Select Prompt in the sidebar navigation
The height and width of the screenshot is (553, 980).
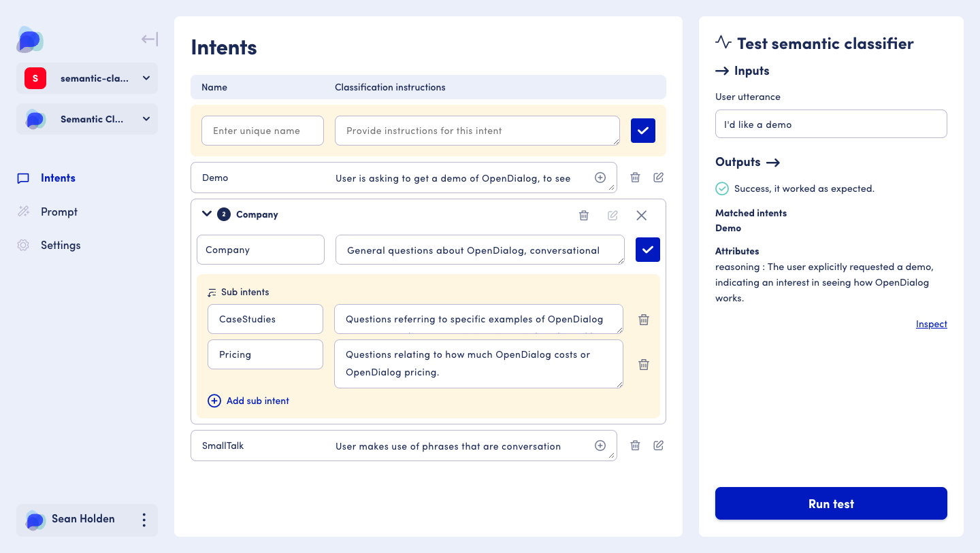[60, 212]
